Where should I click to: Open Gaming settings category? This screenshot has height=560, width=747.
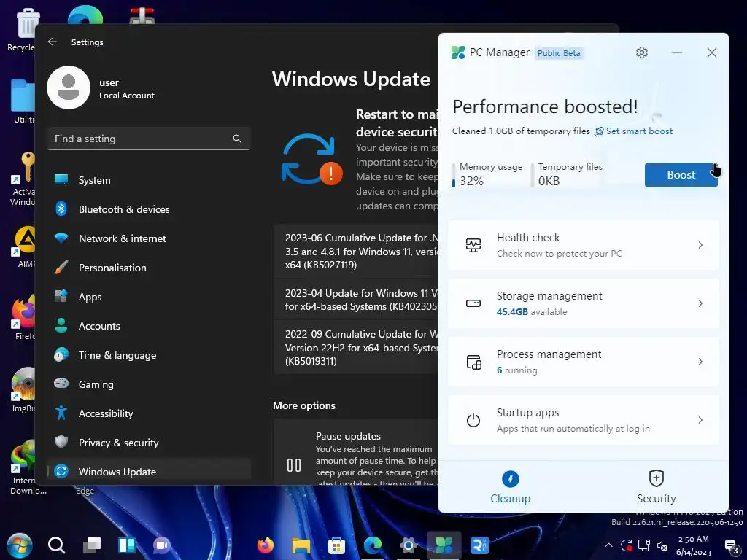149,384
